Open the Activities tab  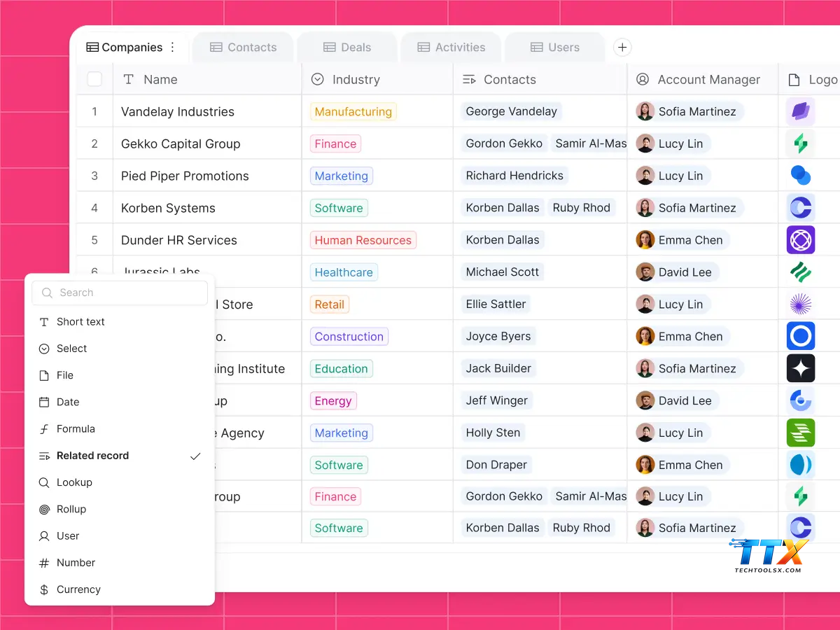pyautogui.click(x=451, y=48)
